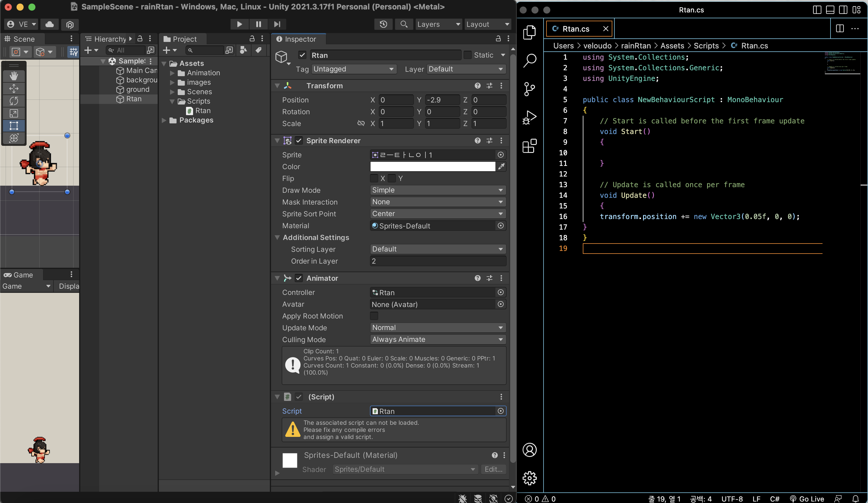Open Mask Interaction dropdown

click(438, 202)
